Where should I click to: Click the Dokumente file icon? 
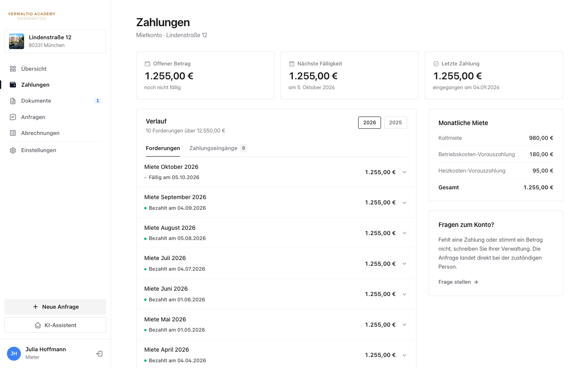click(13, 101)
